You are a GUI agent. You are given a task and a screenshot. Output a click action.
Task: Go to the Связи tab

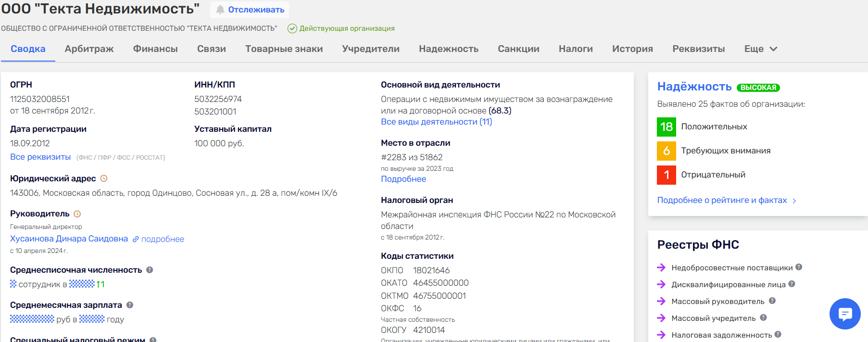(x=212, y=49)
